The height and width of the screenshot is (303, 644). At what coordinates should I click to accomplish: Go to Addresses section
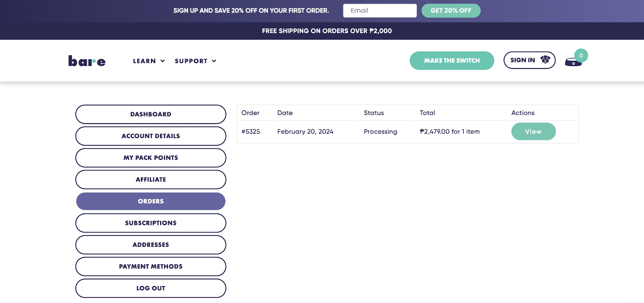click(x=151, y=245)
